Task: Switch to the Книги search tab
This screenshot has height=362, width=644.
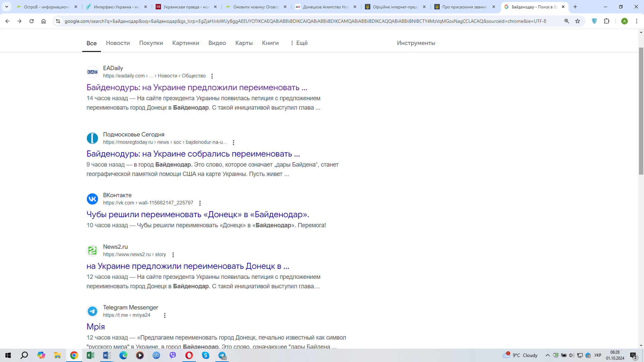Action: pyautogui.click(x=270, y=43)
